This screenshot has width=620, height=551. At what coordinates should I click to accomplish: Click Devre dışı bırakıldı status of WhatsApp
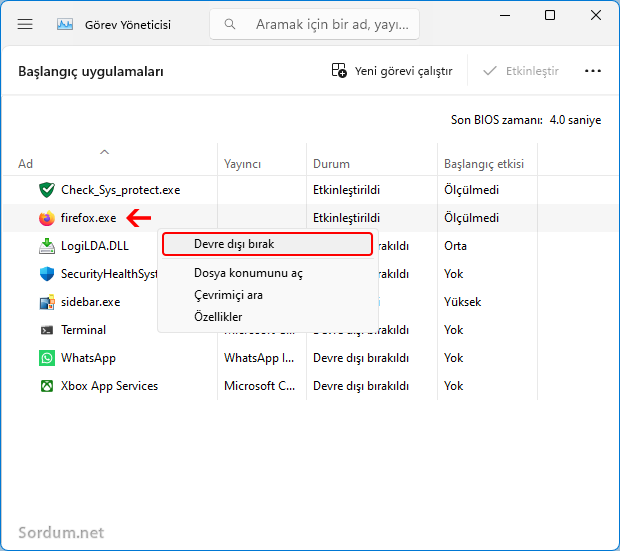pyautogui.click(x=361, y=358)
